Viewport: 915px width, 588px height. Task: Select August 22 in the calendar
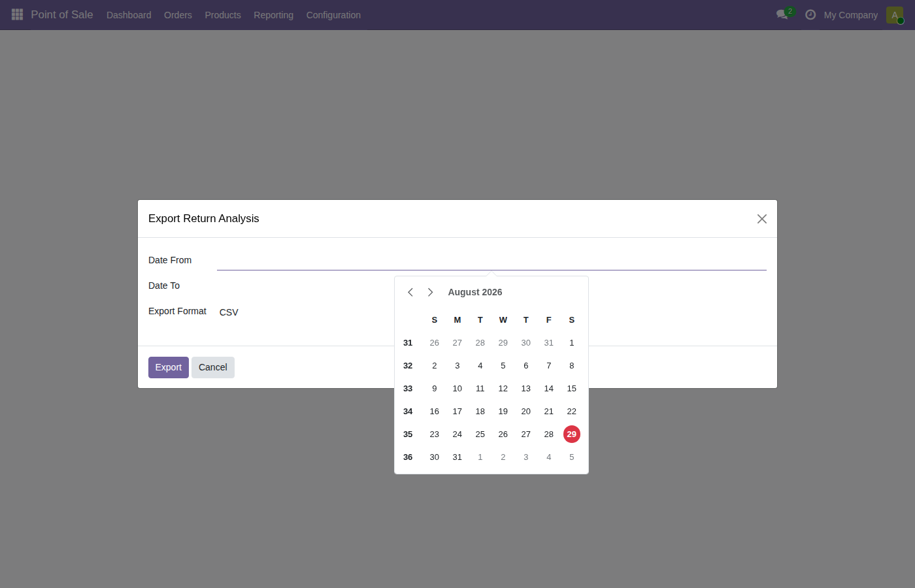[572, 412]
